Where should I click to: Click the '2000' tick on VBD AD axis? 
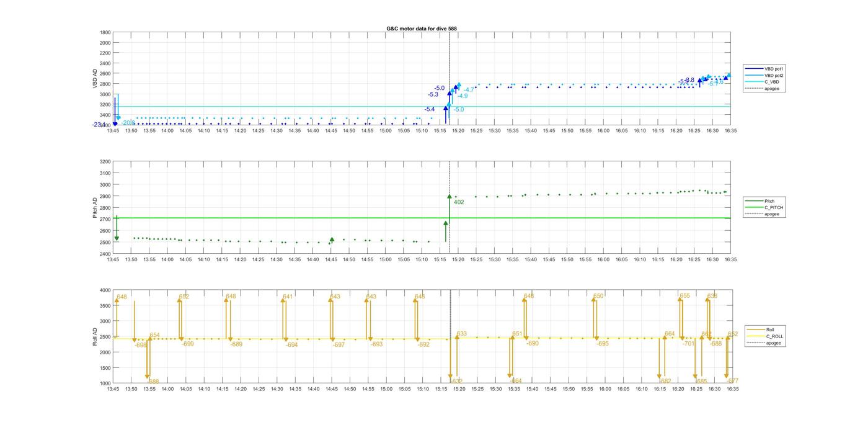click(105, 43)
